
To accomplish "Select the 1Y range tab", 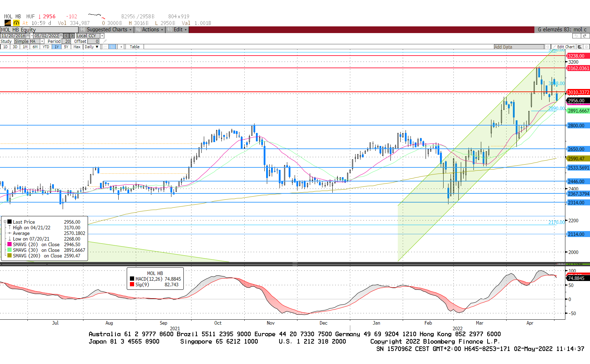I will (x=56, y=47).
